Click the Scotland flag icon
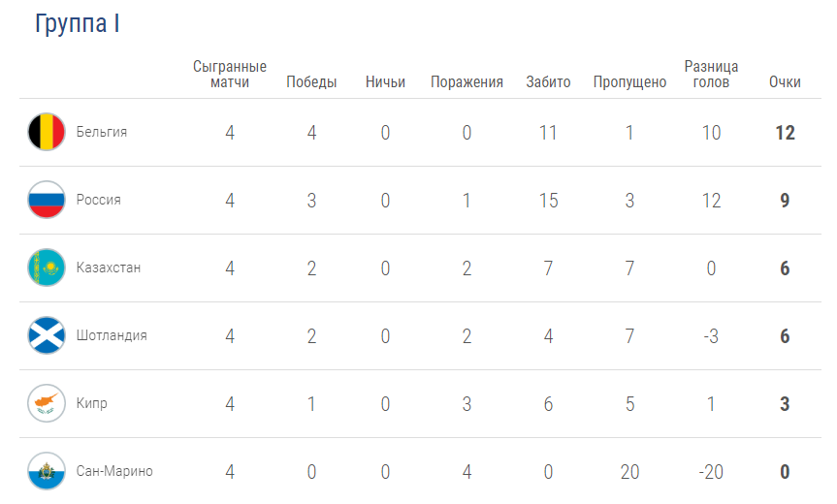 [x=47, y=335]
